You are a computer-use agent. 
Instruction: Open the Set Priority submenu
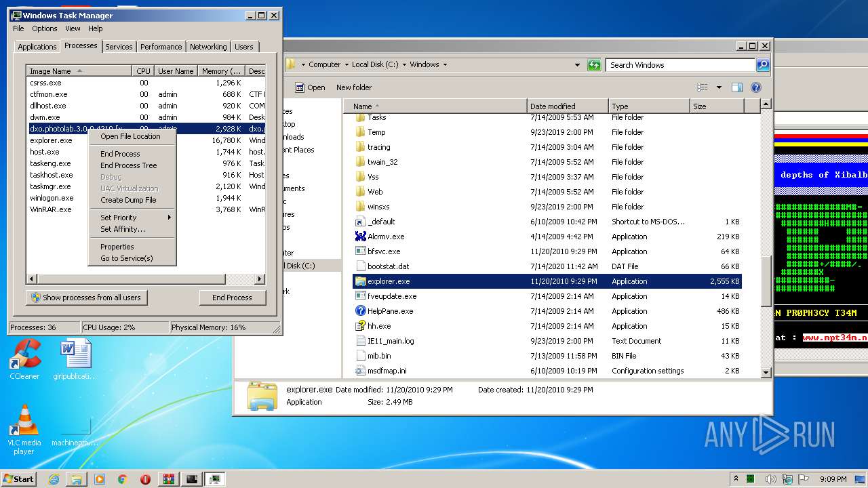[x=133, y=218]
